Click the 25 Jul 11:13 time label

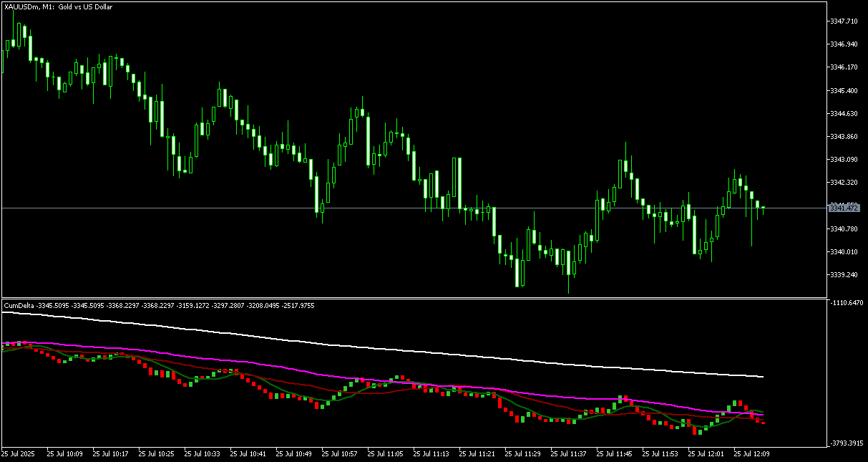(431, 454)
